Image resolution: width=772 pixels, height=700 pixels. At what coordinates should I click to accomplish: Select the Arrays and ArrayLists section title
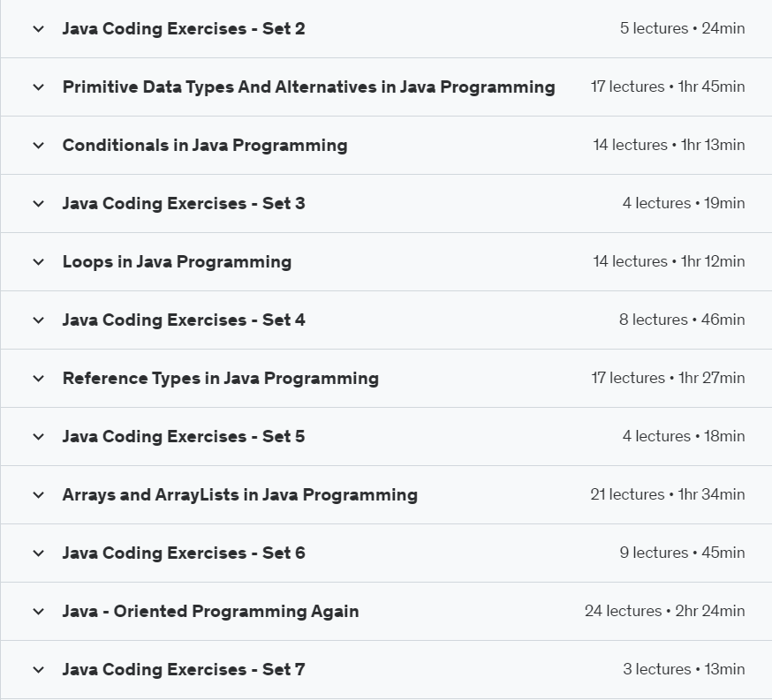tap(239, 494)
